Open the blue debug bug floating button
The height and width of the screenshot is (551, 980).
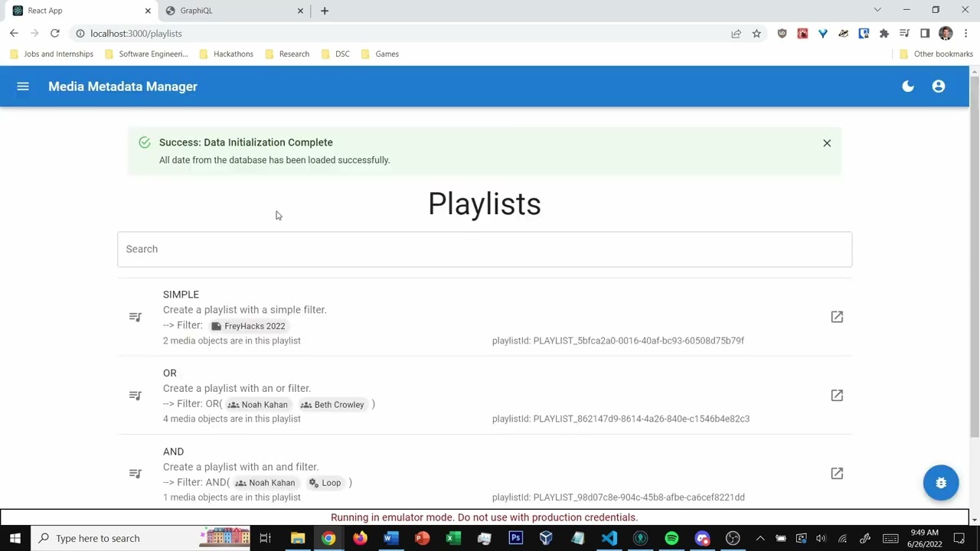(941, 483)
